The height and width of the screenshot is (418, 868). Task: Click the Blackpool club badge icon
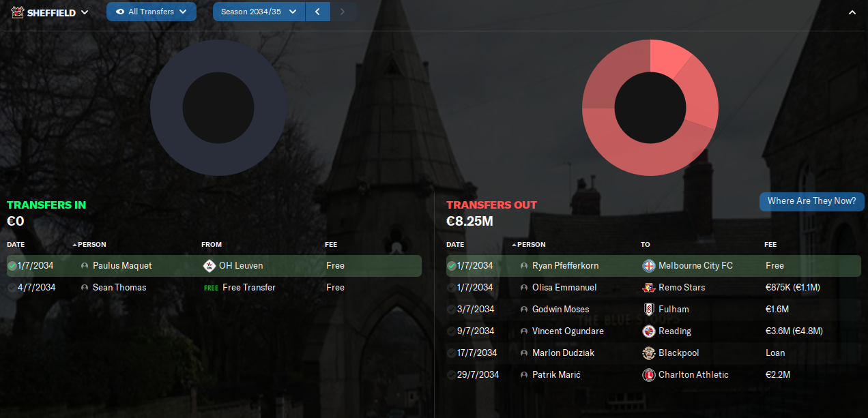click(x=649, y=353)
